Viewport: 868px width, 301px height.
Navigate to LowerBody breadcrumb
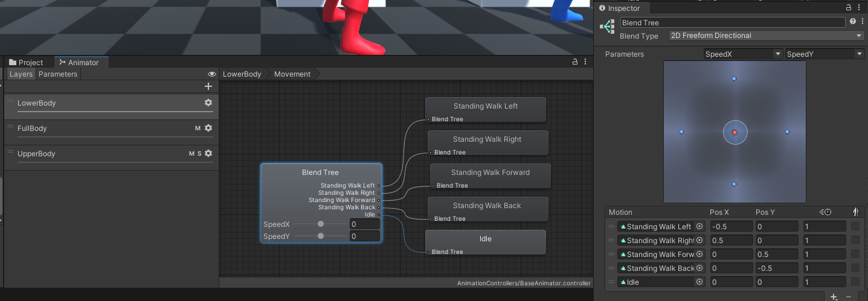[x=242, y=74]
